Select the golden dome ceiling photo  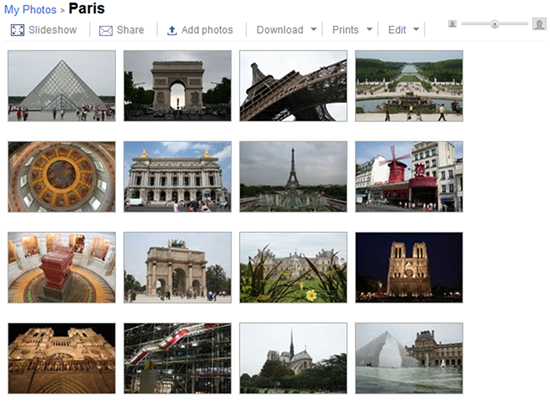click(62, 177)
